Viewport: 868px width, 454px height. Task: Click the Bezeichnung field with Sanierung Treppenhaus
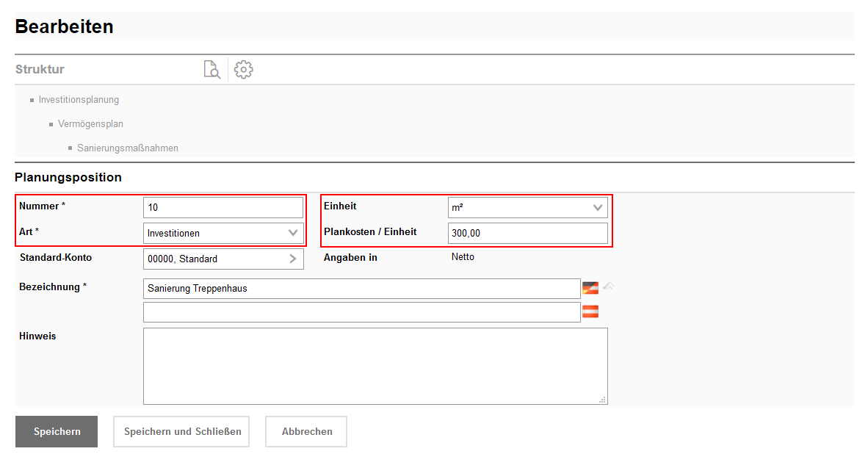[x=361, y=289]
